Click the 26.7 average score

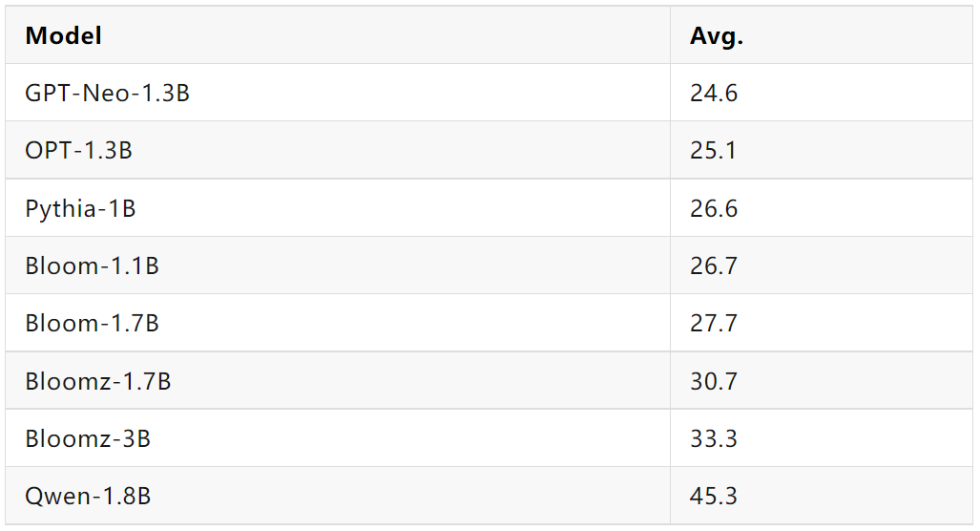(714, 265)
